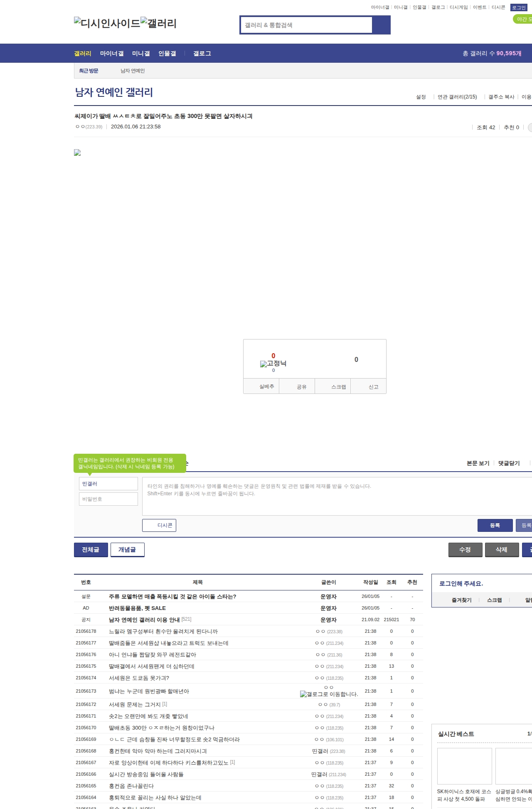Switch to the 전체글 tab
The width and height of the screenshot is (532, 809).
point(91,550)
